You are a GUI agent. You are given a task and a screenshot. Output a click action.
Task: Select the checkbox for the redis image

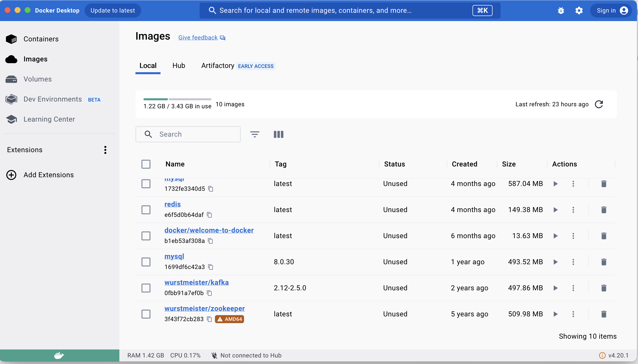pyautogui.click(x=146, y=210)
